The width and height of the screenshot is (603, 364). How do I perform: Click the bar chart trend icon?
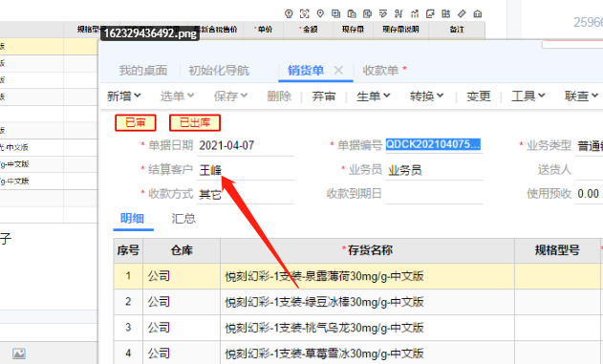414,13
